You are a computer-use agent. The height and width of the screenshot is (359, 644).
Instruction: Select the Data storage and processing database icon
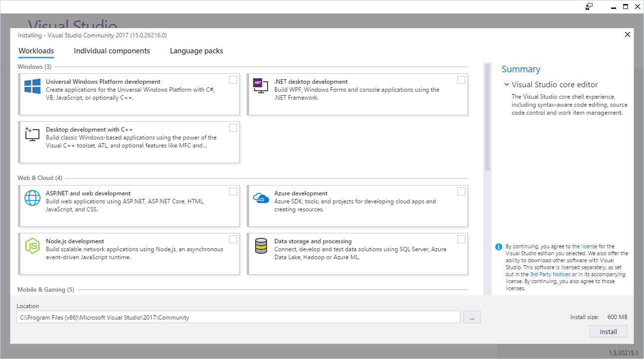pos(260,245)
